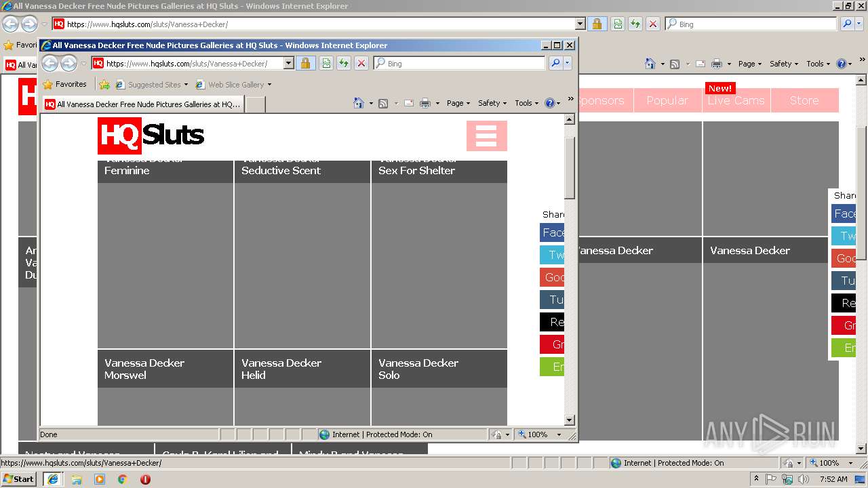Click the Print icon in the background window toolbar
The image size is (868, 488).
coord(717,64)
